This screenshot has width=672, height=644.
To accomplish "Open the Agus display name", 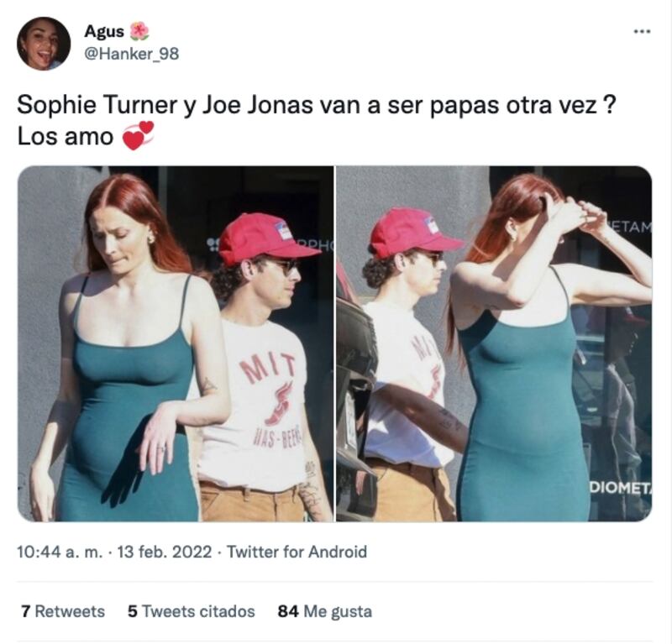I will pos(104,31).
